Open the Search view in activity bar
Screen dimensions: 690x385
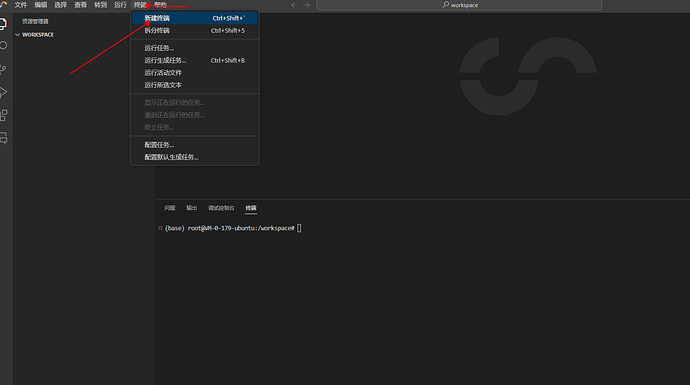coord(3,46)
